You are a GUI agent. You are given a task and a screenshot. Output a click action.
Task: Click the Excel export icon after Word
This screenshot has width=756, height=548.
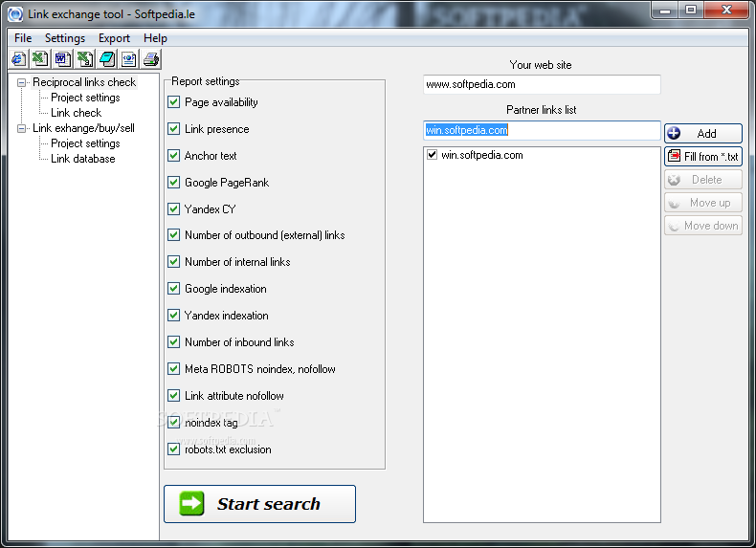coord(85,59)
